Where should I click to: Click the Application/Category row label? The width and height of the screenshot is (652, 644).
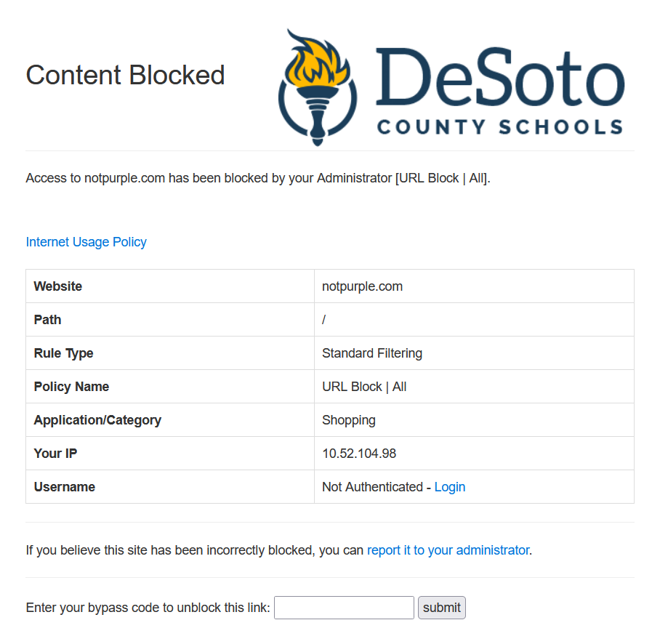point(97,420)
